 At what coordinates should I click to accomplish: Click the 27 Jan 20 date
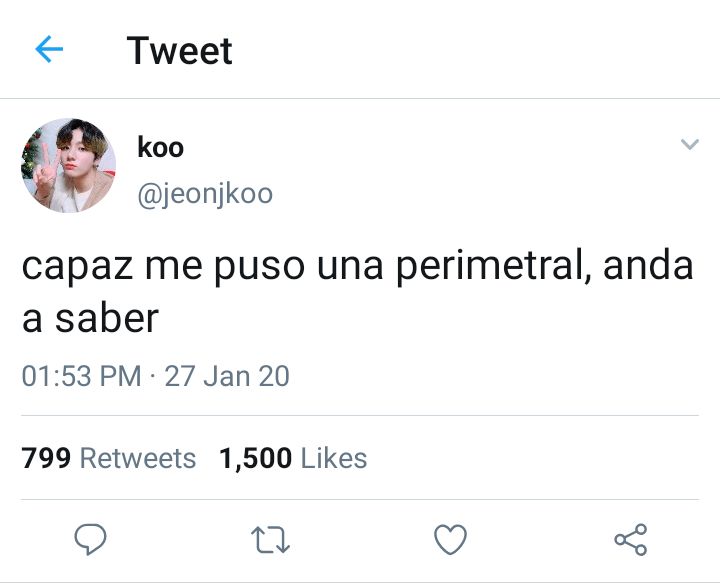tap(227, 376)
